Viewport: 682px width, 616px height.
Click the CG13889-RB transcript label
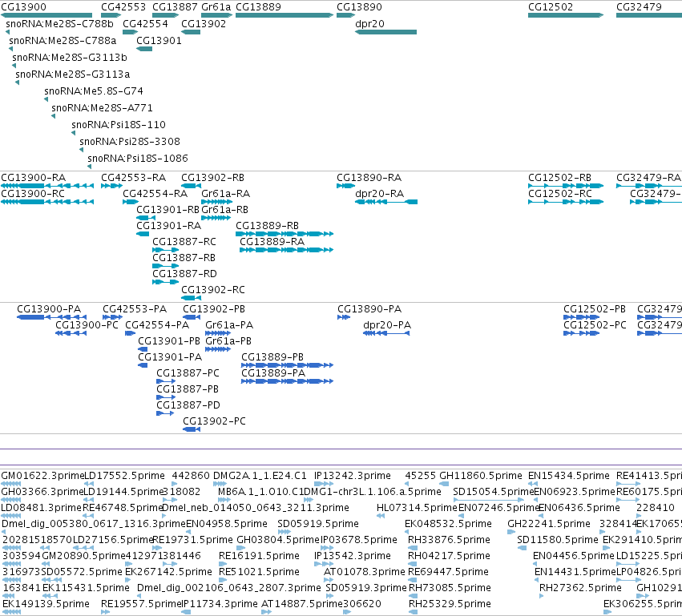pyautogui.click(x=267, y=226)
